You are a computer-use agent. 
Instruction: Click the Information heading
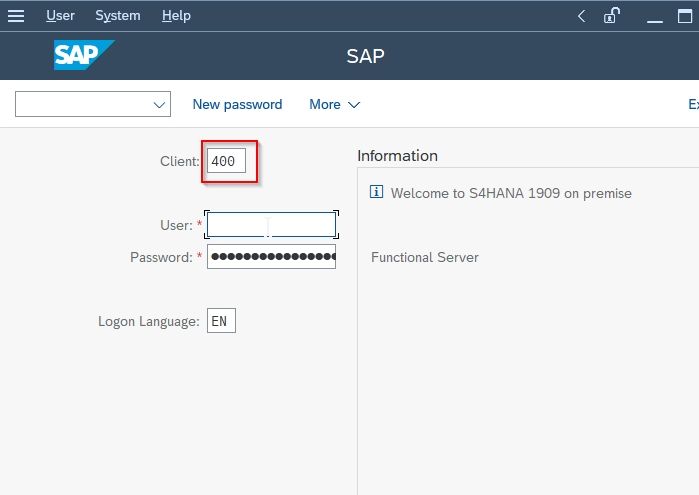(x=397, y=156)
